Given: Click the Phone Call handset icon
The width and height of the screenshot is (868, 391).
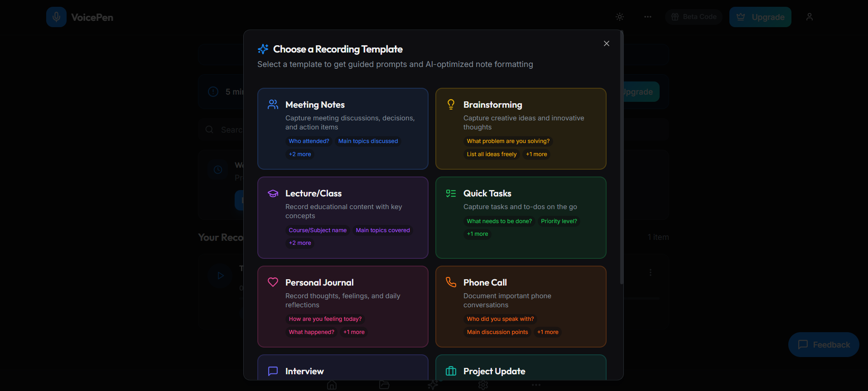Looking at the screenshot, I should [451, 282].
